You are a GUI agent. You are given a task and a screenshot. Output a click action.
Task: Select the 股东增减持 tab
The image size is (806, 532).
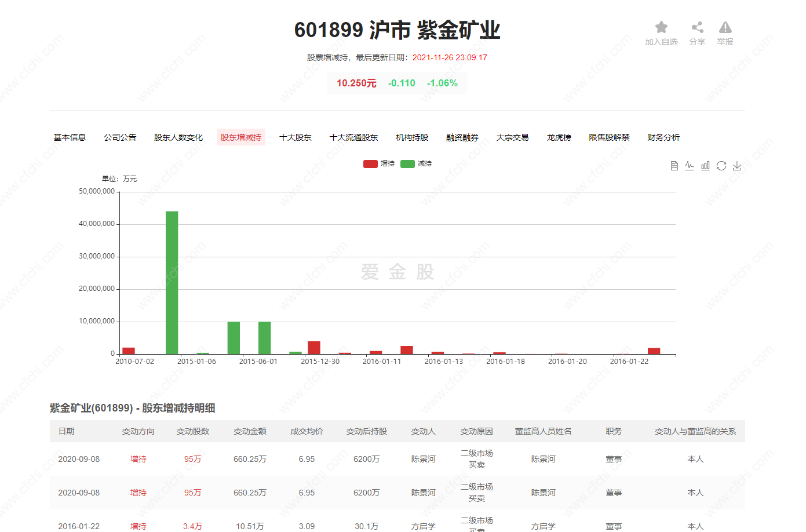pyautogui.click(x=241, y=137)
